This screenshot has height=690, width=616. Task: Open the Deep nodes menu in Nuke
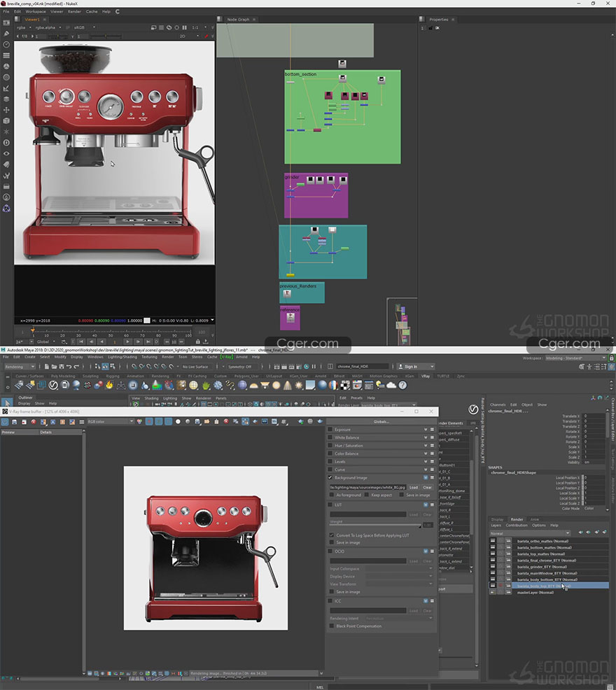[6, 143]
